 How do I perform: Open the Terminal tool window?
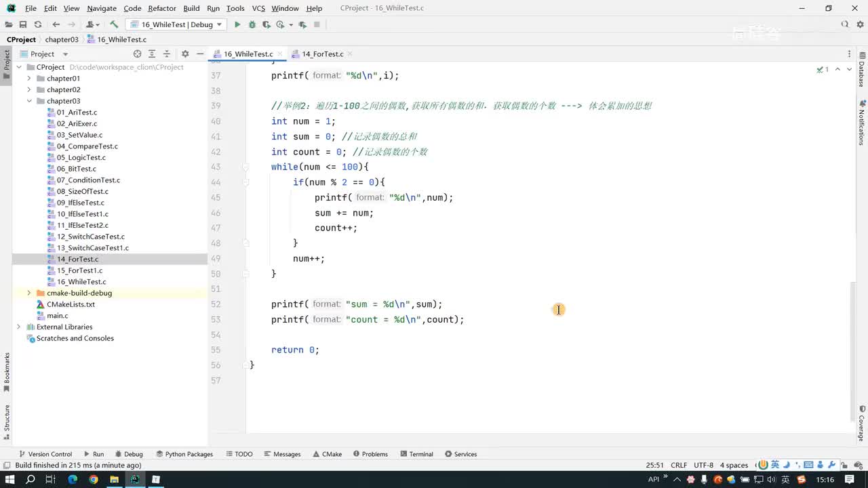point(416,454)
